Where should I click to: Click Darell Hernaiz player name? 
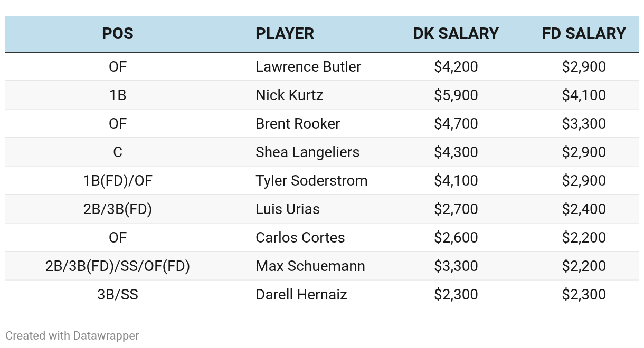301,295
